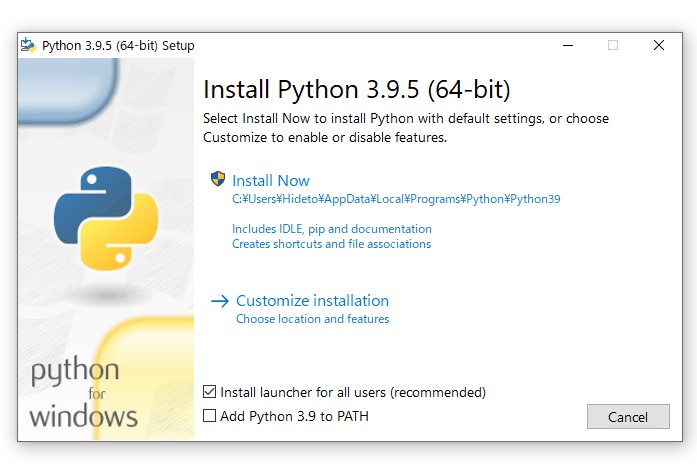
Task: Click the Python Setup title bar icon
Action: coord(28,45)
